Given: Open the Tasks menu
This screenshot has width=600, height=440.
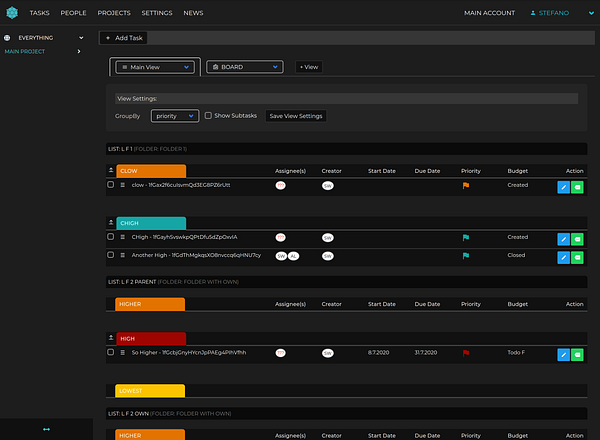Looking at the screenshot, I should coord(39,13).
